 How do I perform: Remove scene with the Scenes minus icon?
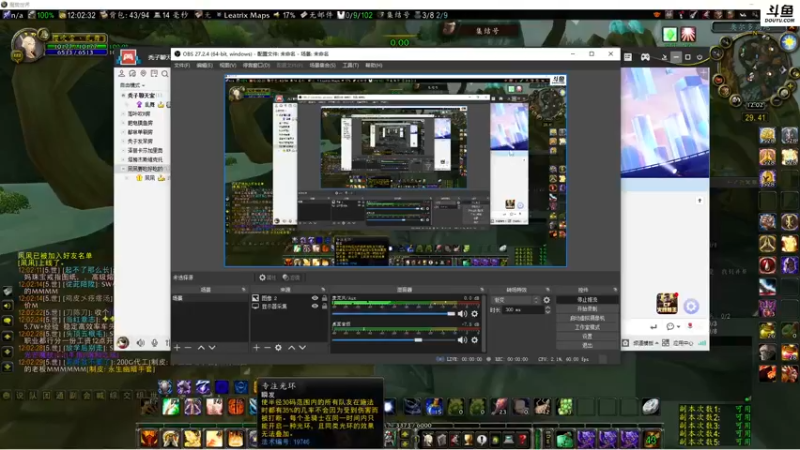click(x=188, y=347)
